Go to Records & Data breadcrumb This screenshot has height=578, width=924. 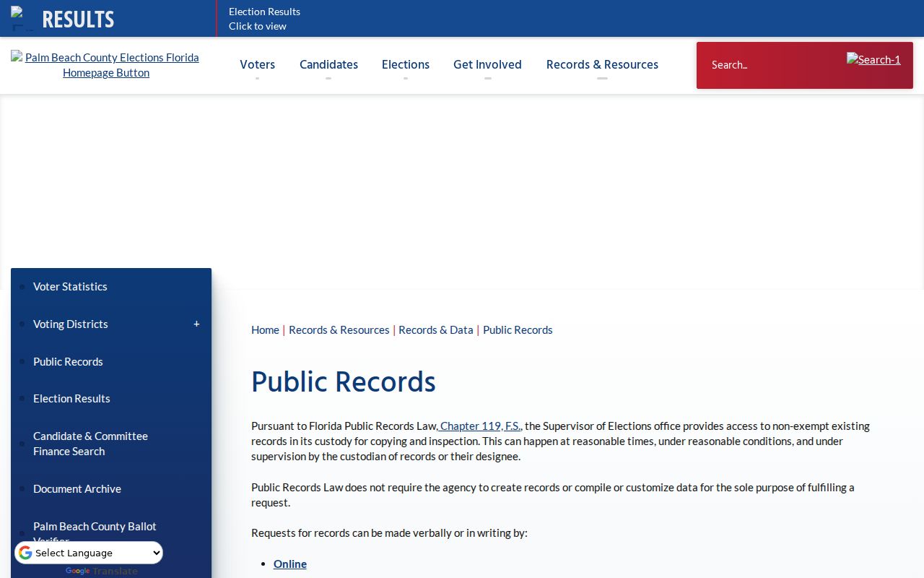point(436,329)
